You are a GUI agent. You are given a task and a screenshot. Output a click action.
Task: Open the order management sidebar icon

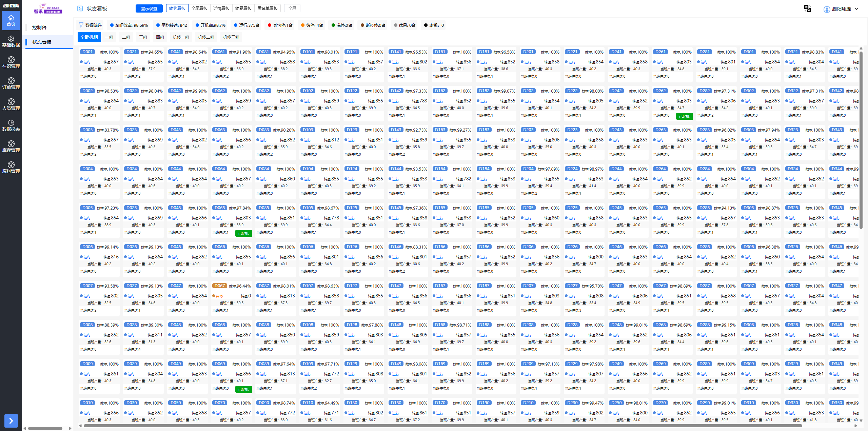click(11, 81)
